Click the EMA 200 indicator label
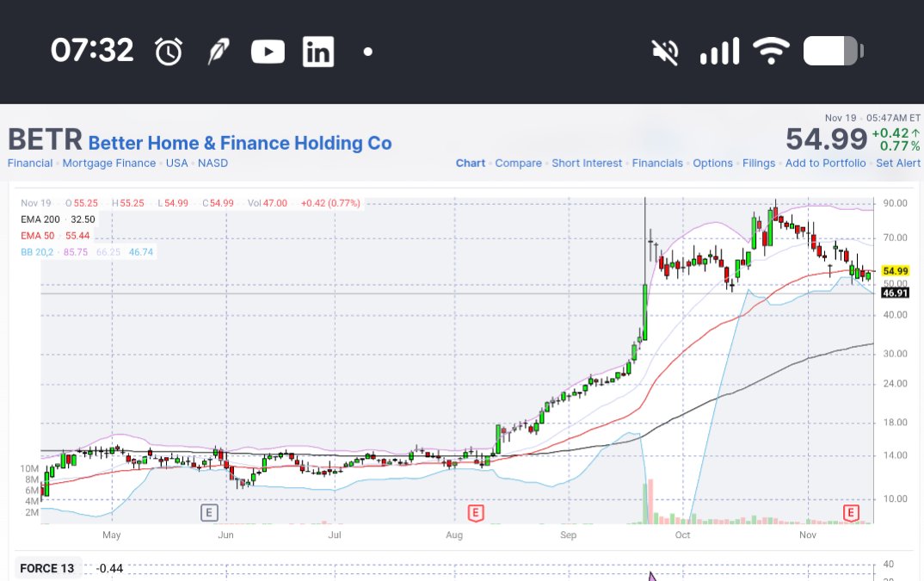This screenshot has height=581, width=924. (40, 219)
